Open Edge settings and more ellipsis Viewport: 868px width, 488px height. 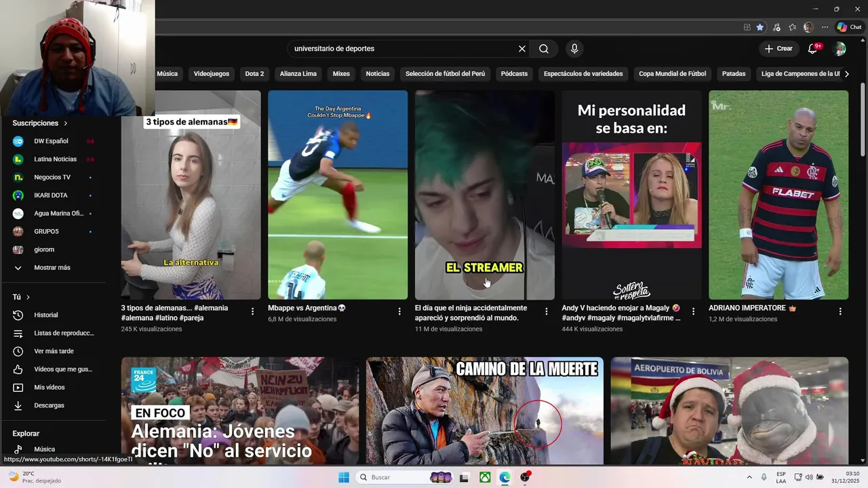pyautogui.click(x=825, y=27)
